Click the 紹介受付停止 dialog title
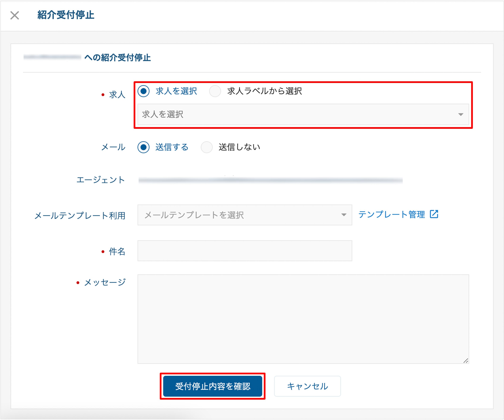Screen dimensions: 504x420 pos(66,15)
